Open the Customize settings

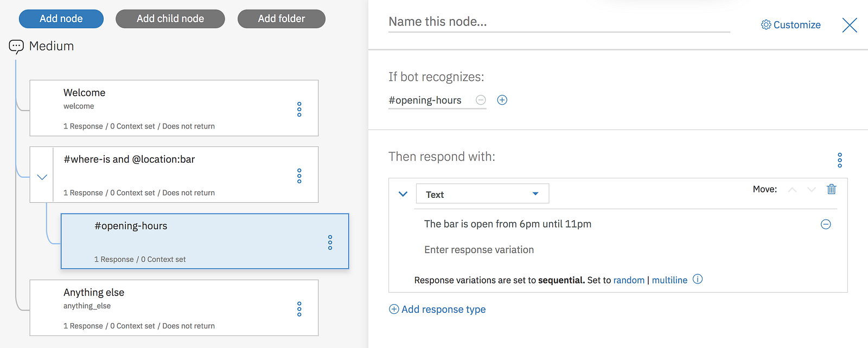(x=791, y=25)
